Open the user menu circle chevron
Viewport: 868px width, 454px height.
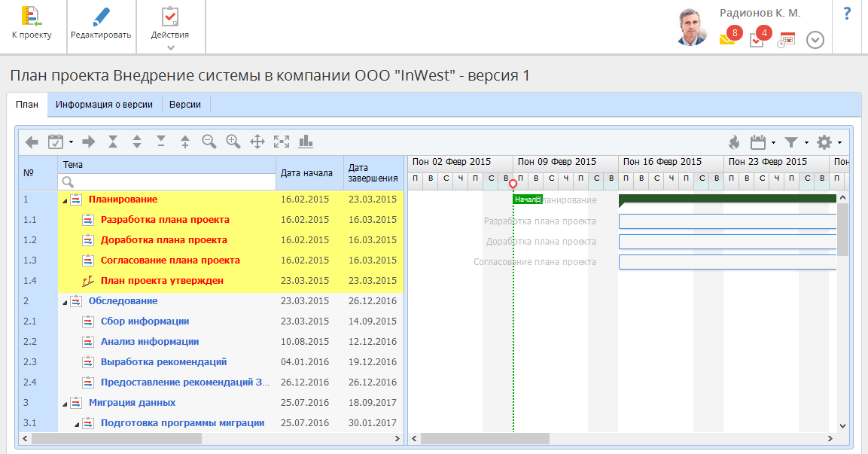[x=815, y=40]
